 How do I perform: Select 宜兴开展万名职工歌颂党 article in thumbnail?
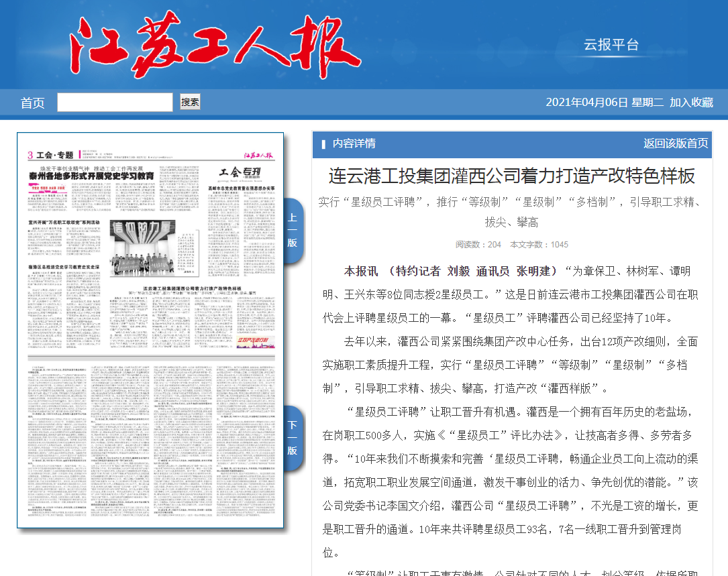click(64, 221)
